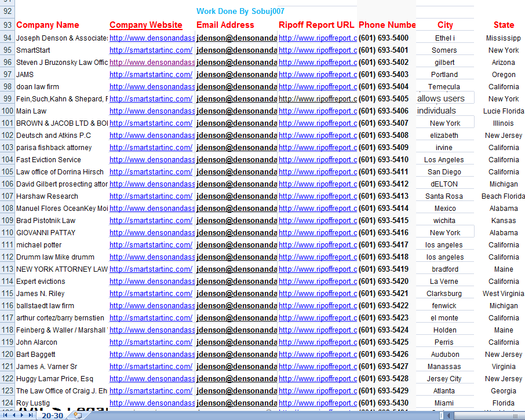The image size is (525, 420).
Task: Click the horizontal scrollbar right arrow
Action: point(523,415)
